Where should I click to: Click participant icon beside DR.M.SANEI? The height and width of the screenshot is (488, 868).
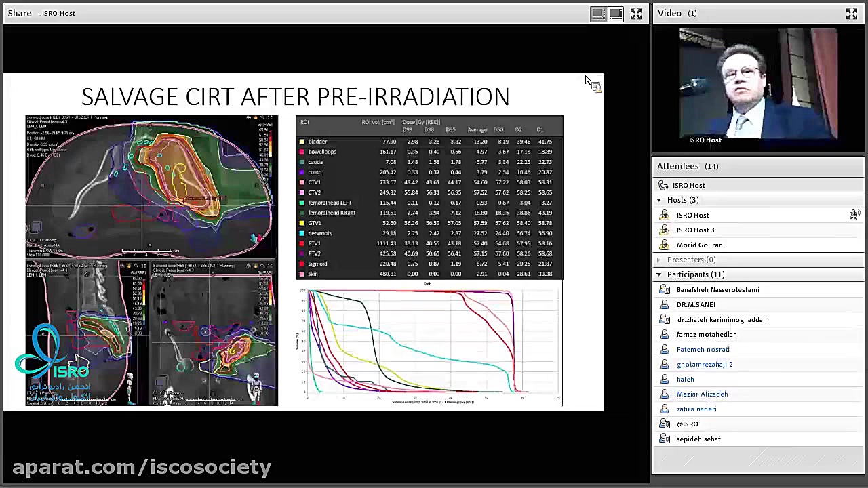point(665,305)
